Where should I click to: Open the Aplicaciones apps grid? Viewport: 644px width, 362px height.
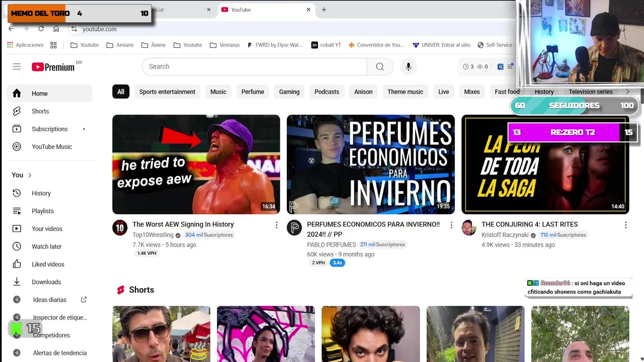[x=25, y=45]
